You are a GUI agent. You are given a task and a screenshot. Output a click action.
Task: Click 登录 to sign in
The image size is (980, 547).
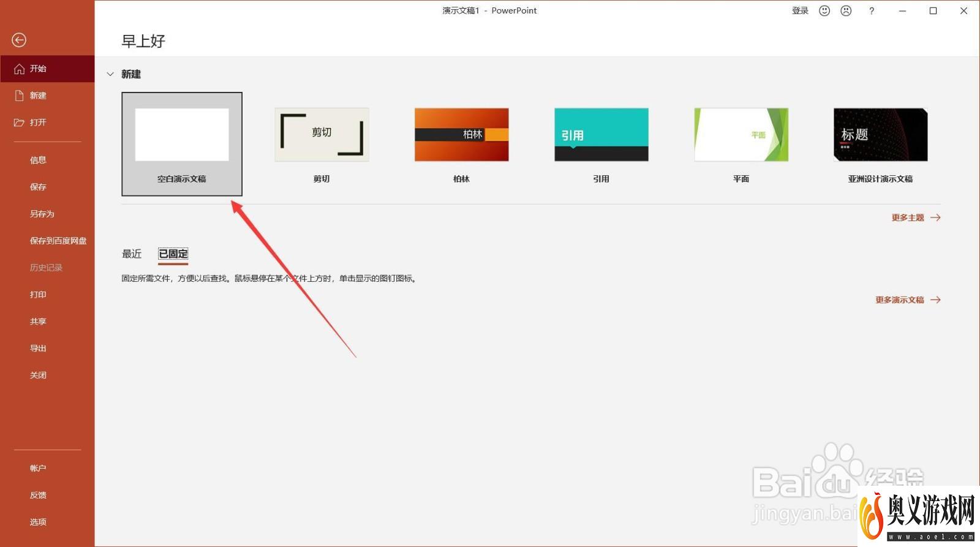(x=800, y=10)
